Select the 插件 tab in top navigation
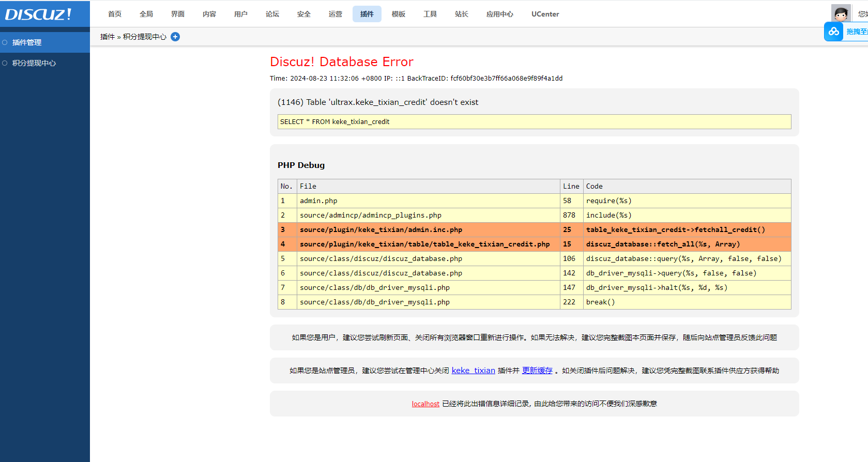 367,14
